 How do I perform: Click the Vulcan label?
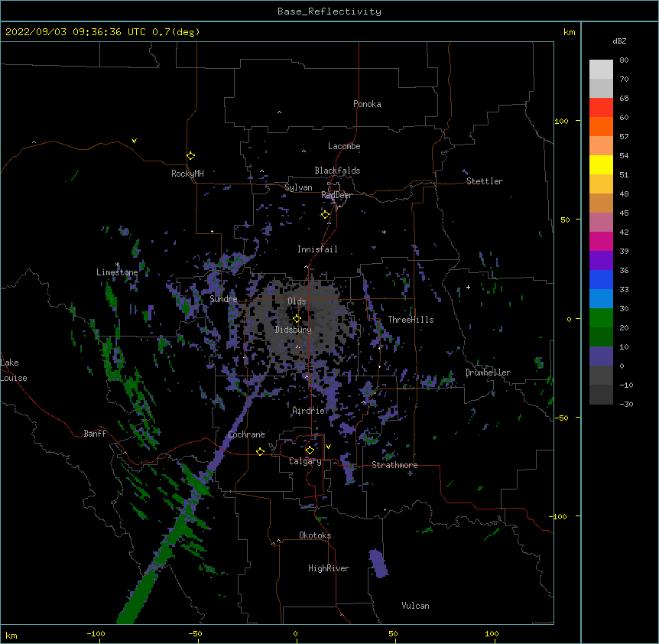tap(415, 606)
